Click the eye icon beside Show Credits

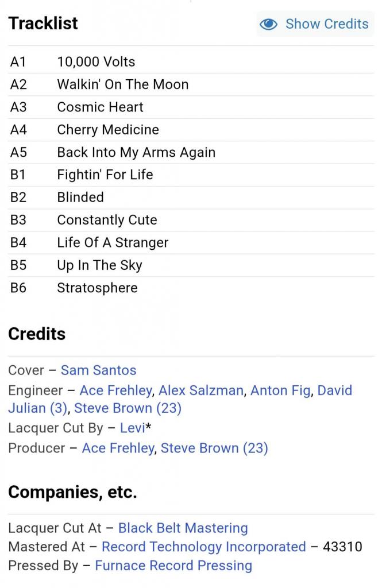(x=268, y=24)
